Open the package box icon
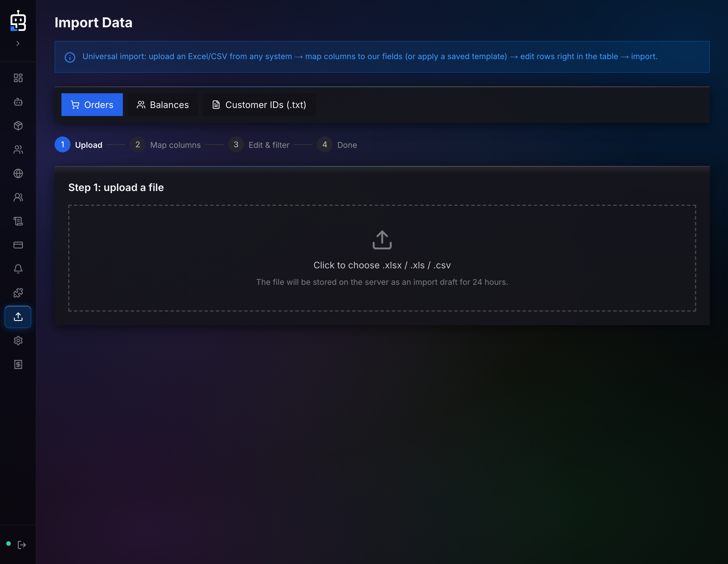Image resolution: width=728 pixels, height=564 pixels. coord(18,126)
